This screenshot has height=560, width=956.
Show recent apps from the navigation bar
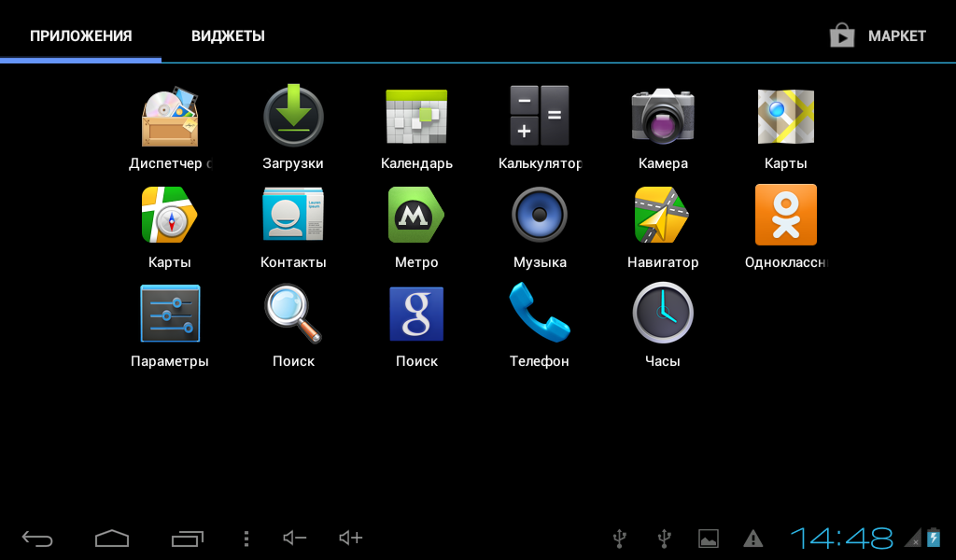pyautogui.click(x=187, y=538)
